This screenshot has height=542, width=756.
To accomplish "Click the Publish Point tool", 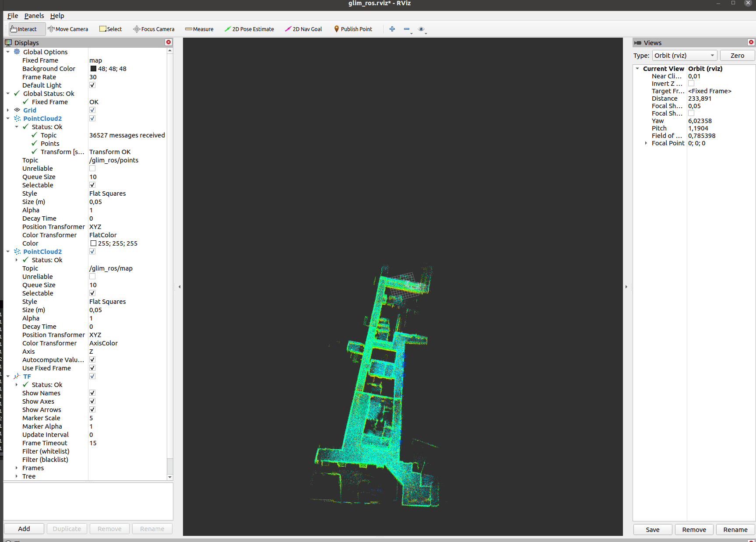I will click(x=353, y=29).
